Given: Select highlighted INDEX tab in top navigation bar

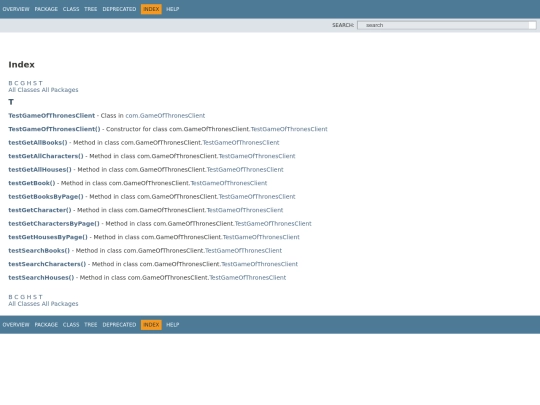Looking at the screenshot, I should pyautogui.click(x=151, y=9).
